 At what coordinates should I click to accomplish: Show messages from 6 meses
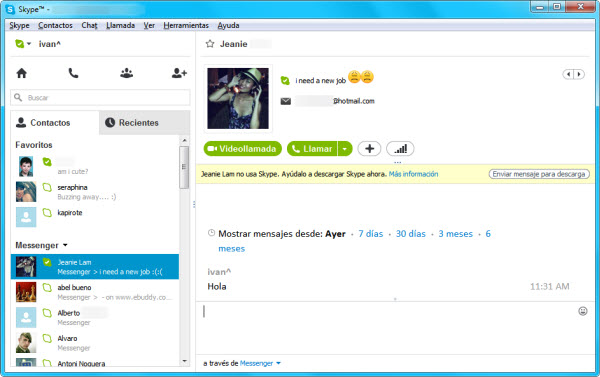[x=232, y=249]
